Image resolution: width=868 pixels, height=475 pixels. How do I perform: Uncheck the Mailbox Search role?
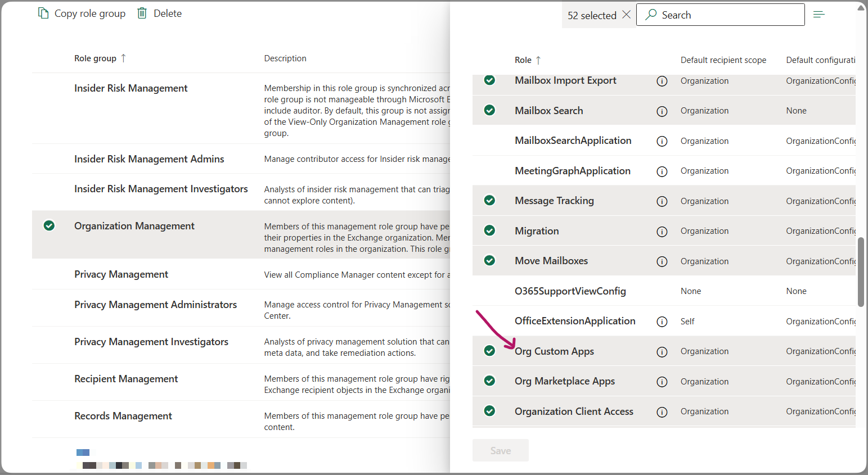point(489,110)
